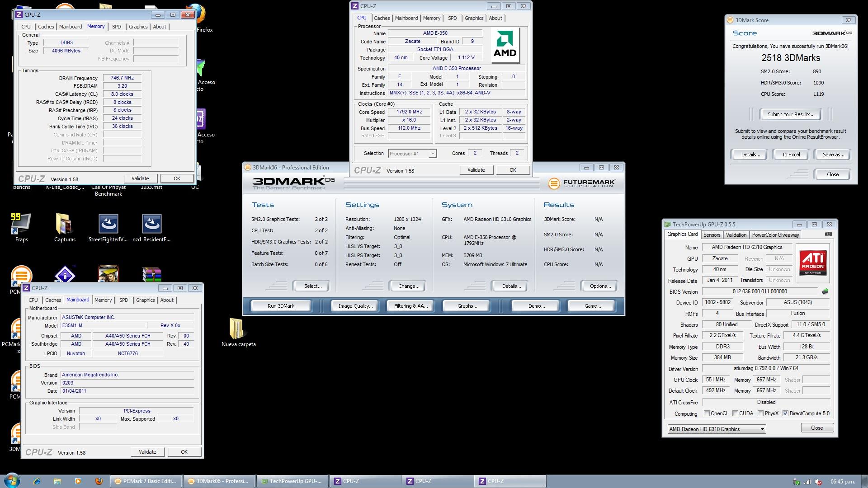
Task: Open the Fraps desktop shortcut
Action: coord(21,227)
